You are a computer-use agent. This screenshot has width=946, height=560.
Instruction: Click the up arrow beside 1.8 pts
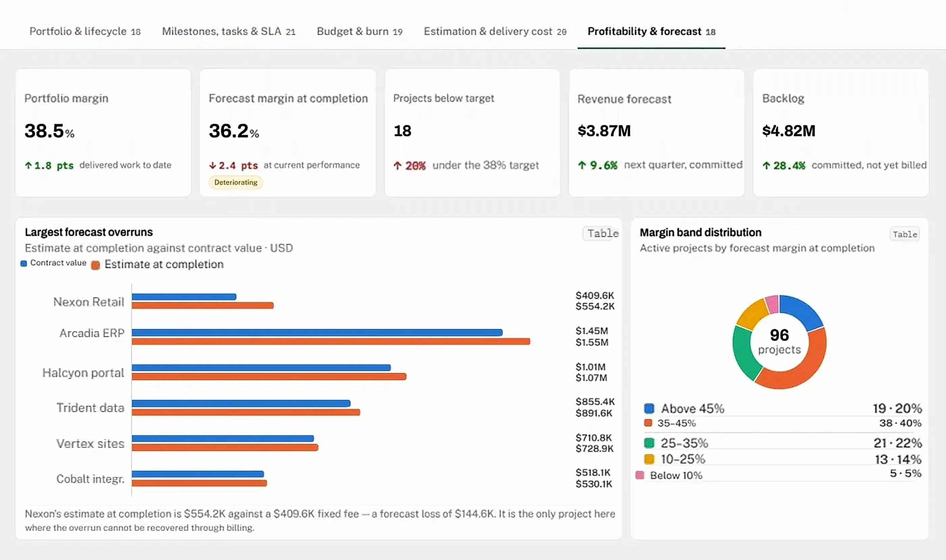tap(28, 165)
